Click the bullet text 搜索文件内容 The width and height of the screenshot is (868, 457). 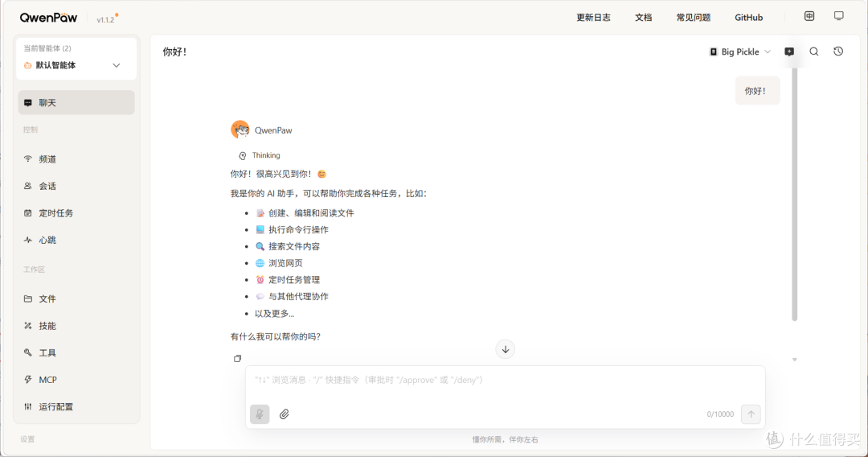coord(294,246)
